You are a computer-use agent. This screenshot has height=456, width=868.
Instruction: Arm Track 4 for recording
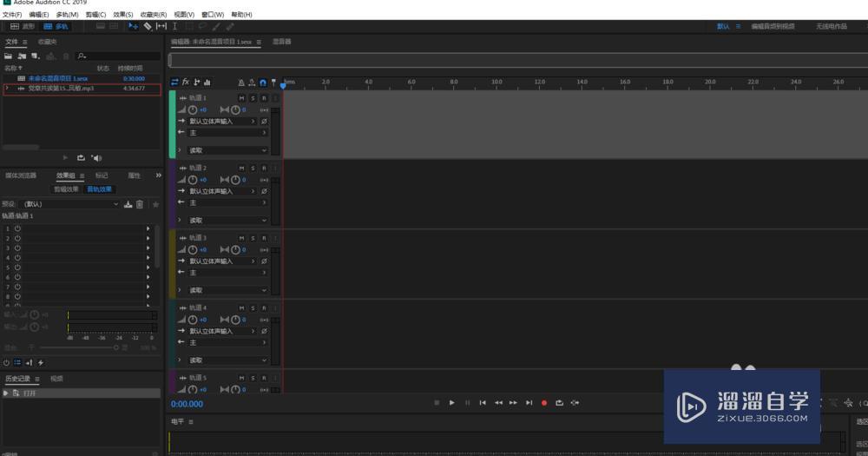click(264, 307)
